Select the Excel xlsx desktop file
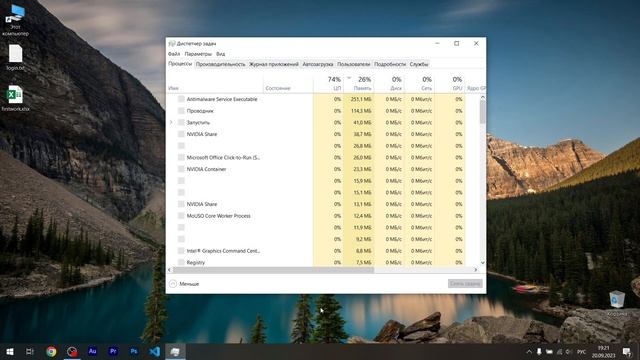Image resolution: width=640 pixels, height=360 pixels. (x=16, y=98)
